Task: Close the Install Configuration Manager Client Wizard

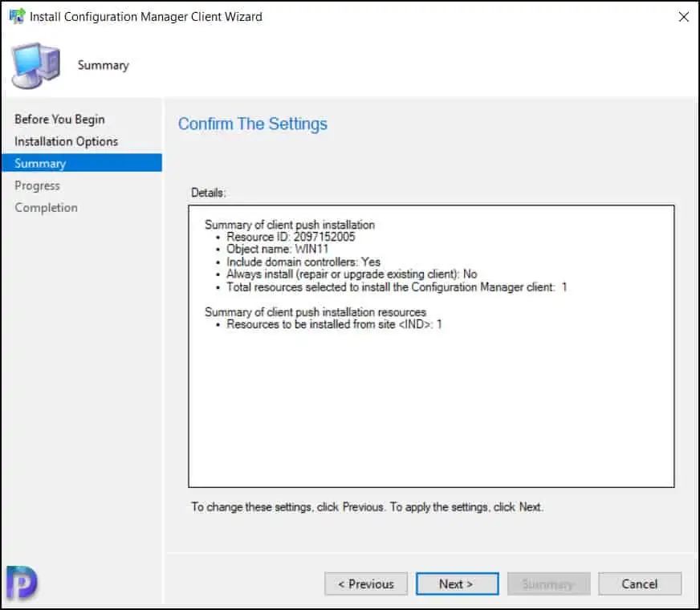Action: (683, 16)
